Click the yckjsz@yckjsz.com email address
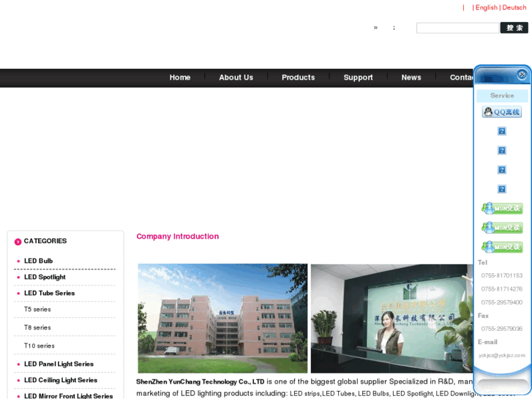Viewport: 532px width, 399px height. 502,355
